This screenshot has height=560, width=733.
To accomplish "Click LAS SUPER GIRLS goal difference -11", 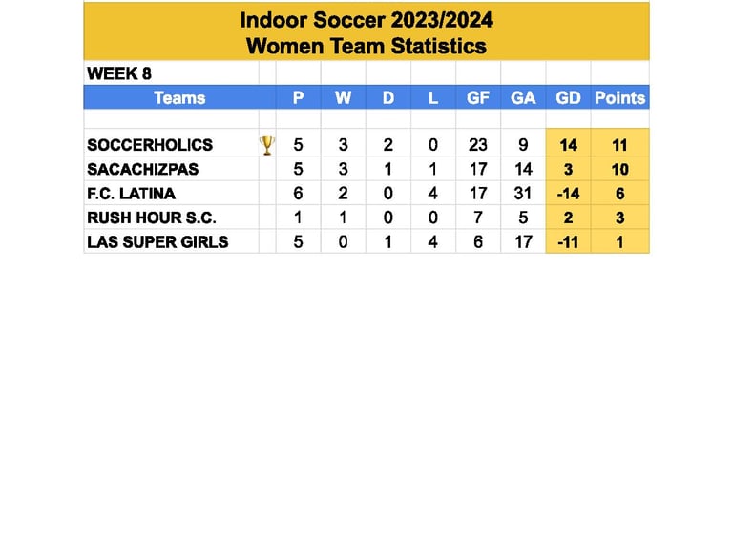I will click(568, 242).
